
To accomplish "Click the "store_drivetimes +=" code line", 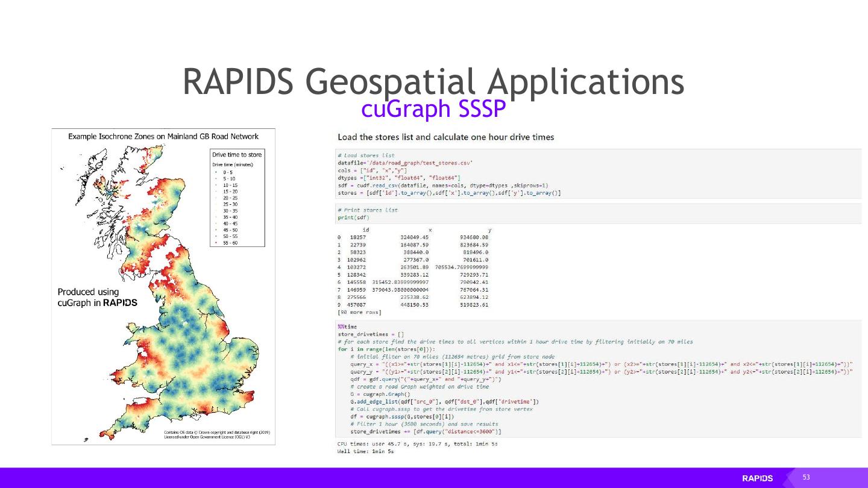I will point(426,431).
